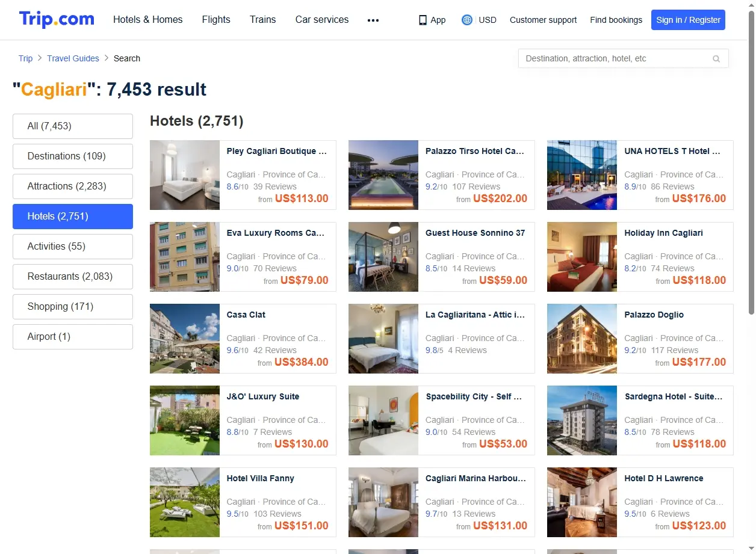Click 117 Reviews on Palazzo Doglio

[x=675, y=350]
